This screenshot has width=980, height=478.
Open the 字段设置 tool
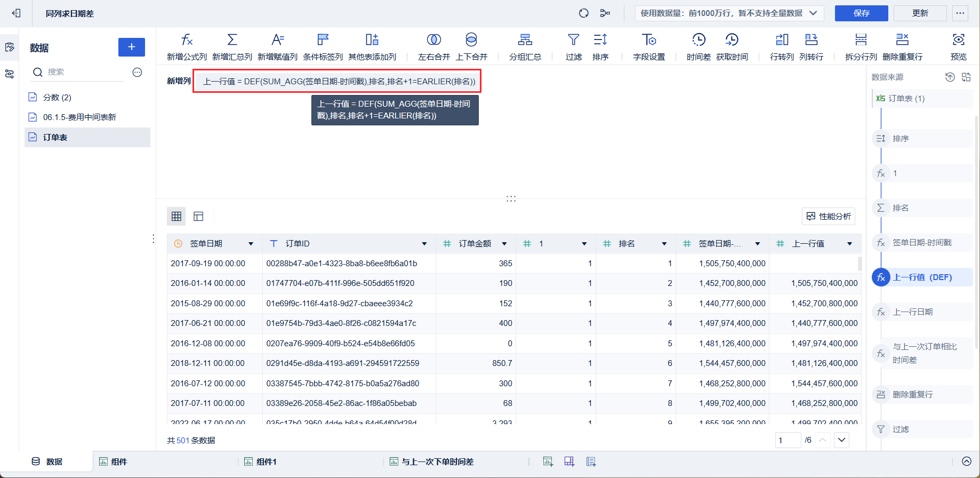pyautogui.click(x=649, y=47)
